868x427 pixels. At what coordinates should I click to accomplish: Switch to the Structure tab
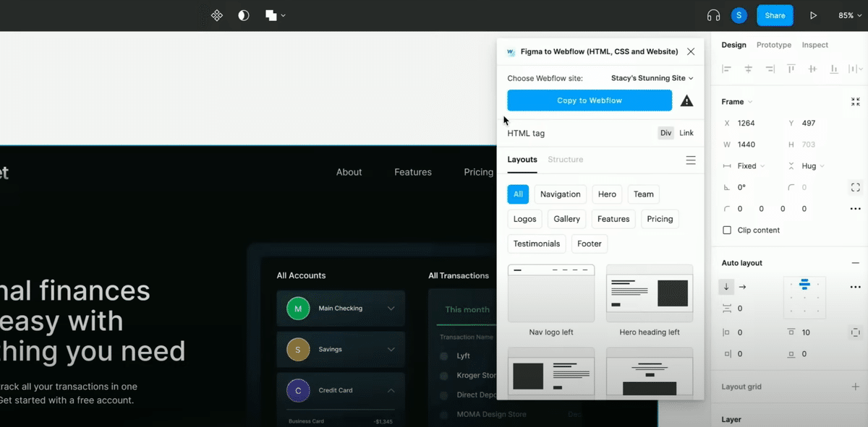click(x=566, y=160)
